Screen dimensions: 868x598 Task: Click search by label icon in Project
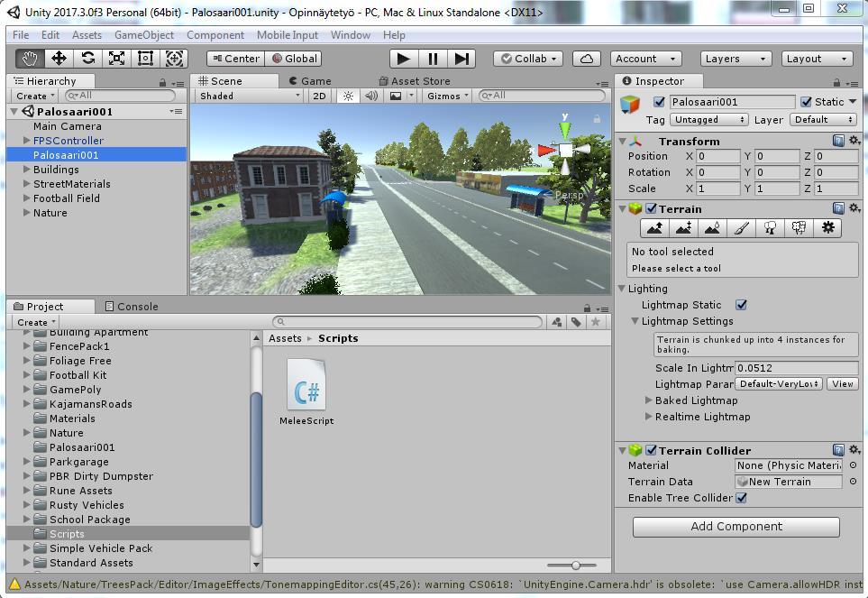click(576, 322)
